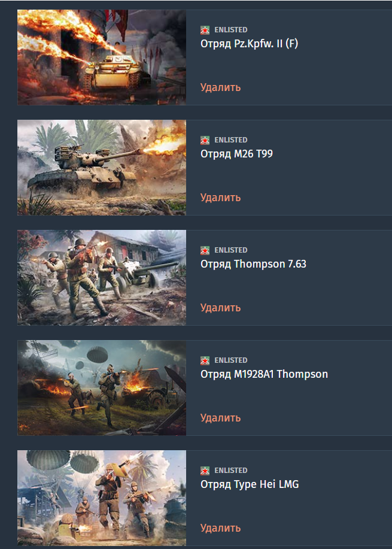Open the M26 T99 tank firing thumbnail
The image size is (392, 549).
[x=102, y=168]
